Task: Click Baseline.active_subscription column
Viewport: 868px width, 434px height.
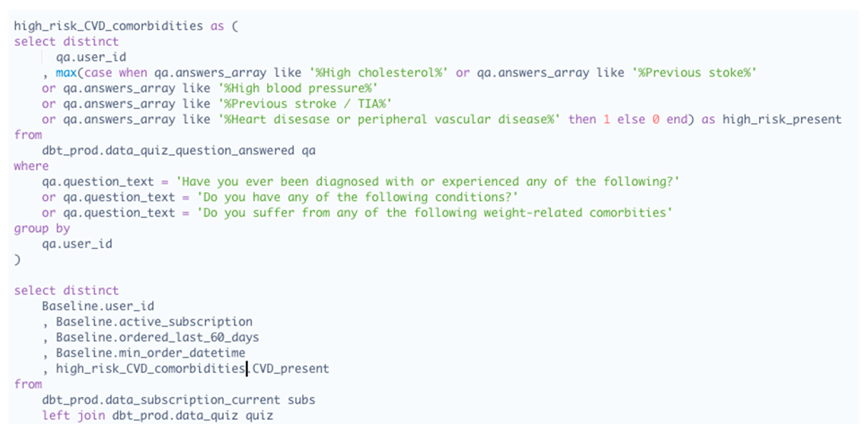Action: (154, 322)
